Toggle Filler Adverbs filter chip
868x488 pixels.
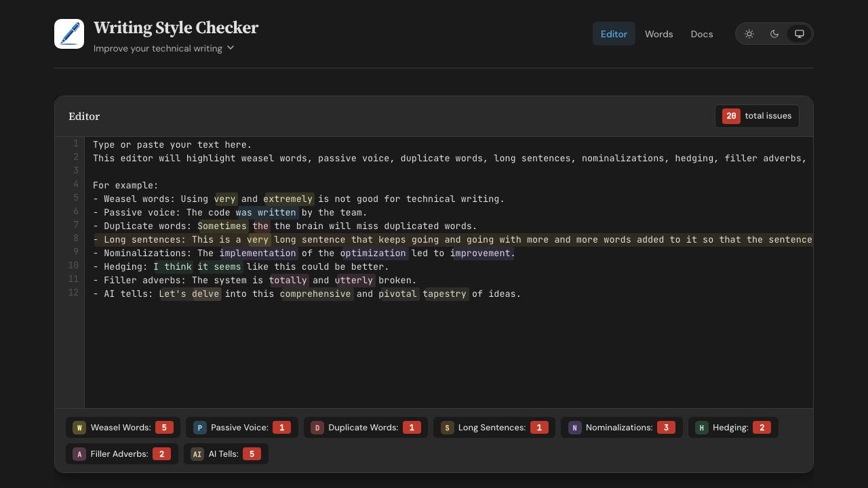pos(122,454)
